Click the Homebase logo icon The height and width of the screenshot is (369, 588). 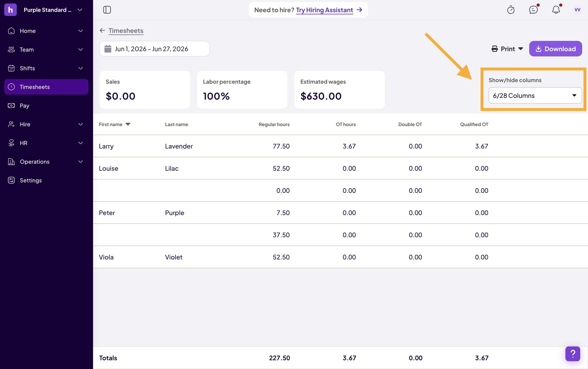click(x=11, y=10)
